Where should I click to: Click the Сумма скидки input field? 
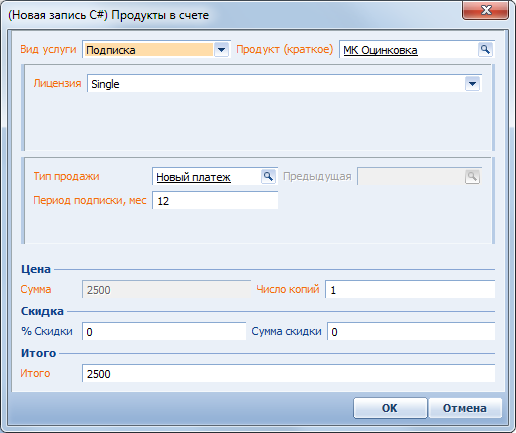pyautogui.click(x=411, y=331)
